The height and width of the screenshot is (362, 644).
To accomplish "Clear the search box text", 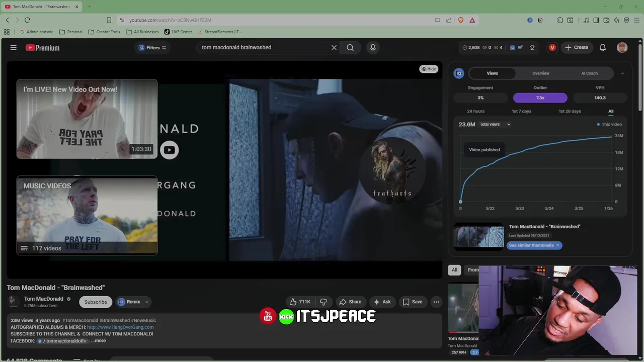I will [x=334, y=47].
